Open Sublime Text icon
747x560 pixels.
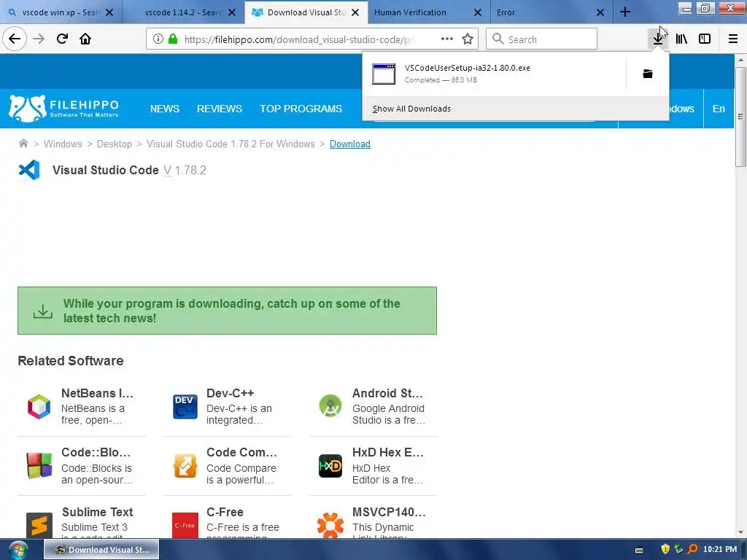tap(39, 525)
